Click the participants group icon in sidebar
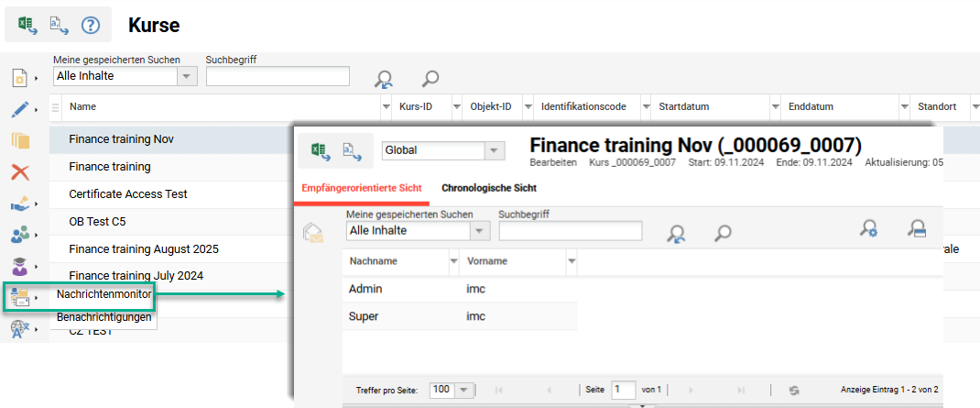980x408 pixels. 19,235
